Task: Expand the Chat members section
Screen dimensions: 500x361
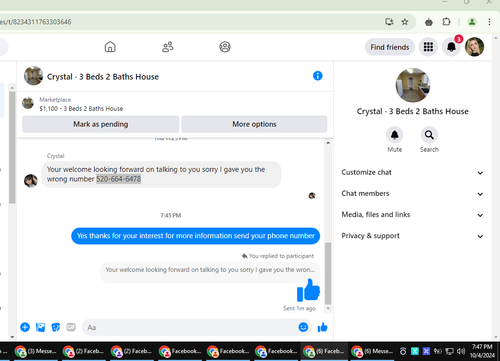Action: (412, 194)
